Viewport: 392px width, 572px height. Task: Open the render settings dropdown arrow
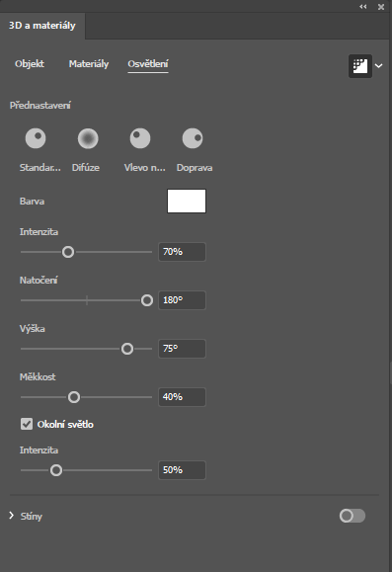pos(379,66)
